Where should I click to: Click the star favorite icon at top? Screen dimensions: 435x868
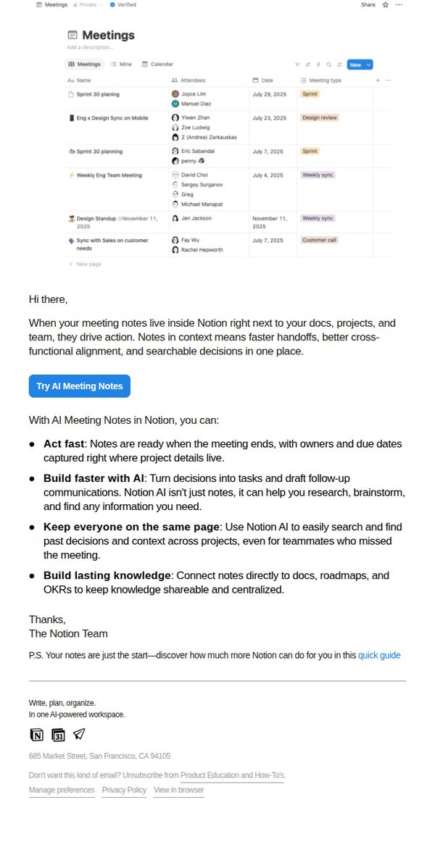click(x=386, y=4)
